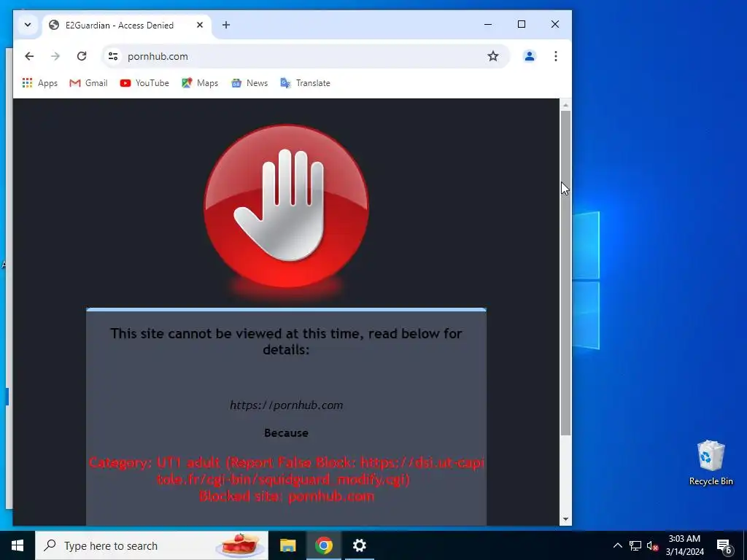
Task: Reload the page with the refresh icon
Action: 82,56
